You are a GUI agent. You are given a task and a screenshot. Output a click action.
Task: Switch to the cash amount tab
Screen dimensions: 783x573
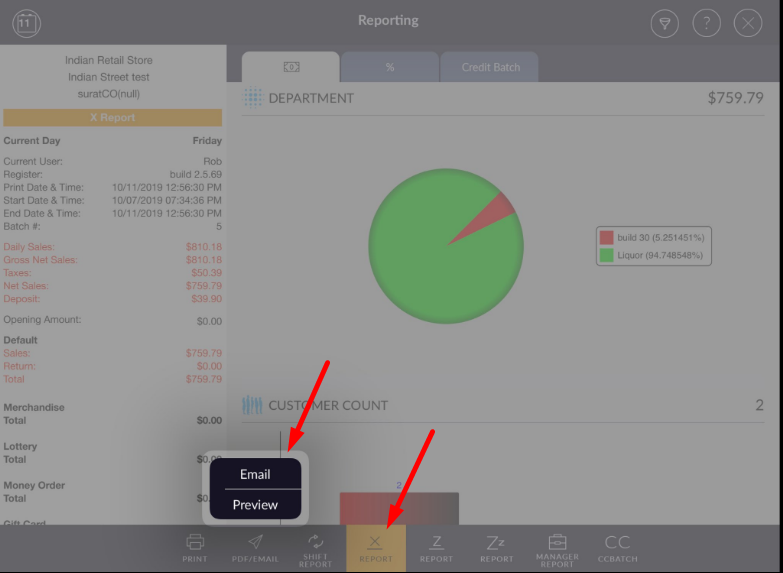click(x=290, y=67)
